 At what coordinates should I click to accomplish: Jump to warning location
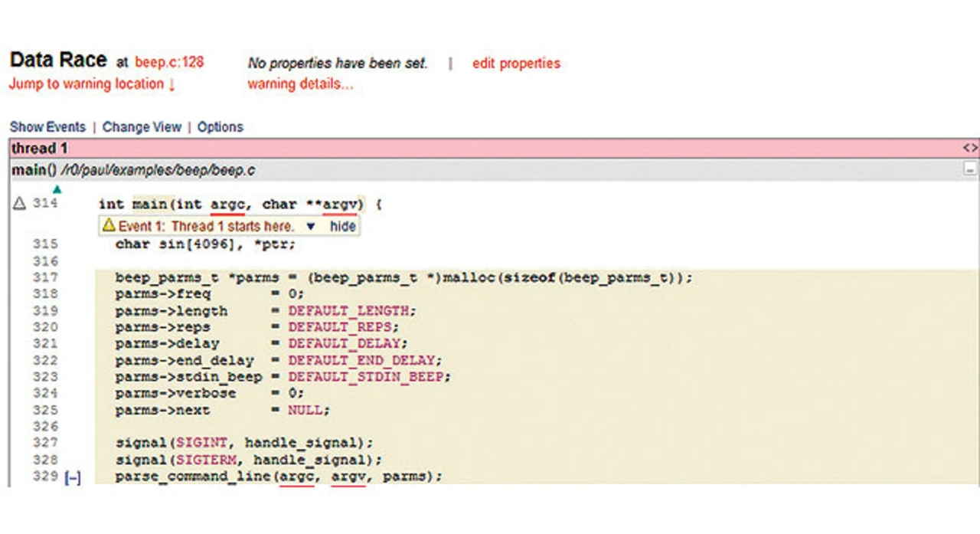(92, 84)
